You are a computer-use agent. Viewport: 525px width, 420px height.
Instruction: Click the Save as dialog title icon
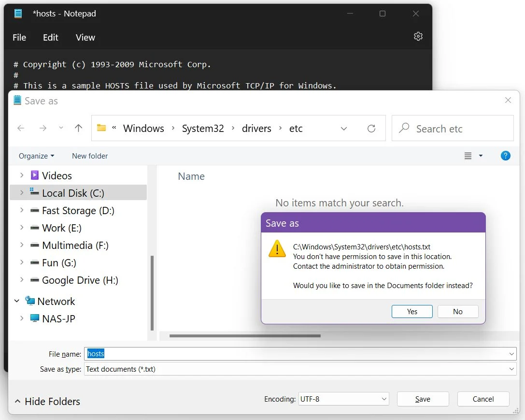click(x=17, y=101)
